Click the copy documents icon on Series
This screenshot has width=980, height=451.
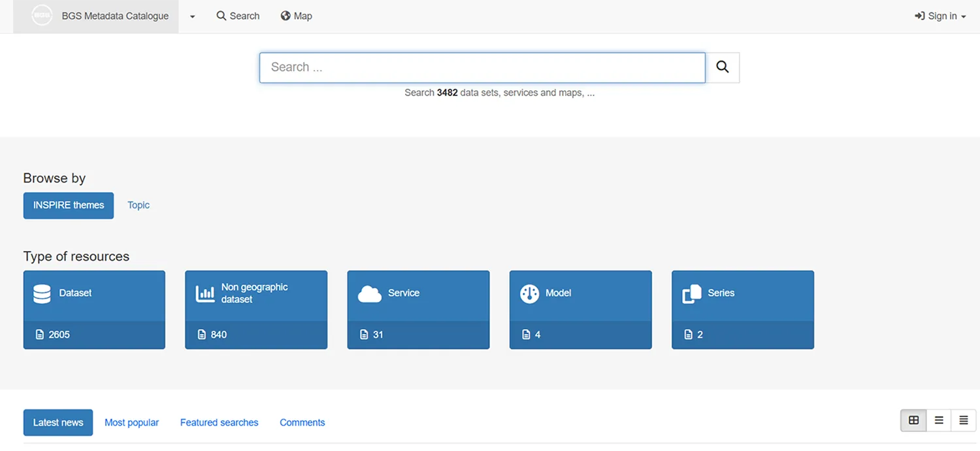pos(692,294)
